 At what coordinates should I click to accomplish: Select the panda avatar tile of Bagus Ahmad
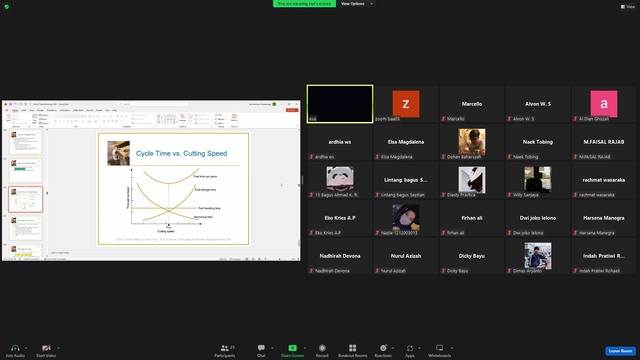[340, 180]
